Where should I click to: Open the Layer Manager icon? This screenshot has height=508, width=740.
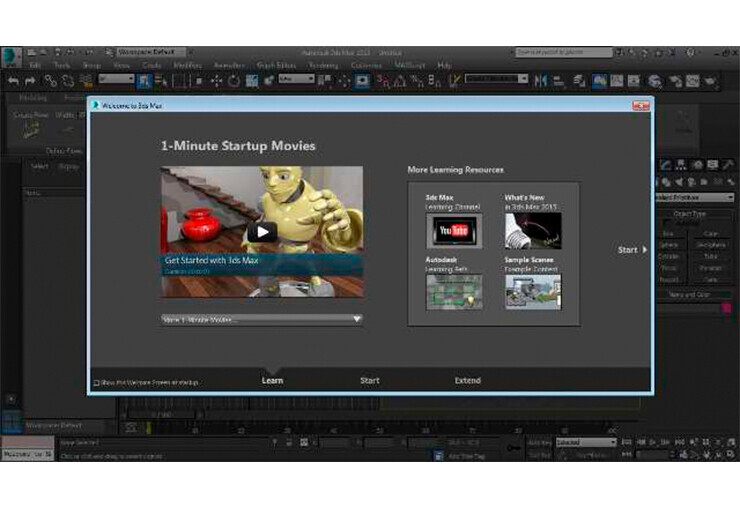click(x=580, y=81)
